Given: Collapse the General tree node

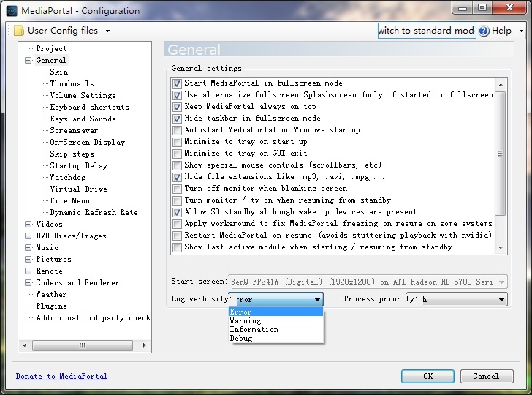Looking at the screenshot, I should 28,61.
